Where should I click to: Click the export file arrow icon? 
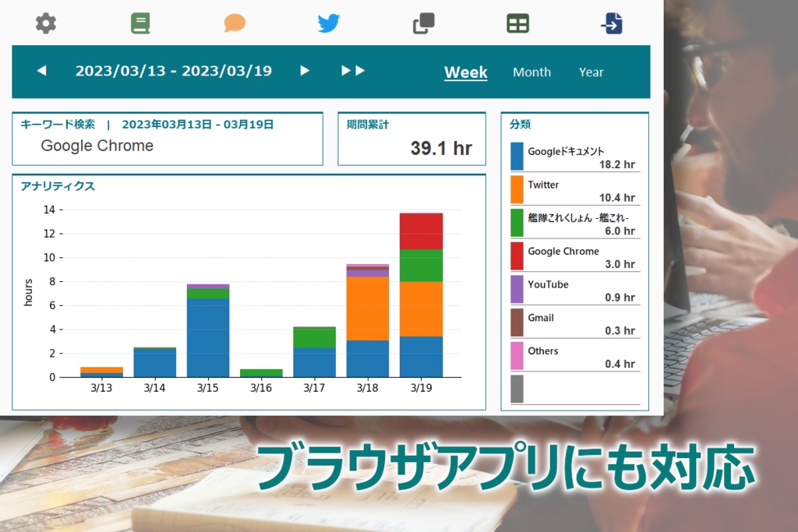tap(612, 23)
